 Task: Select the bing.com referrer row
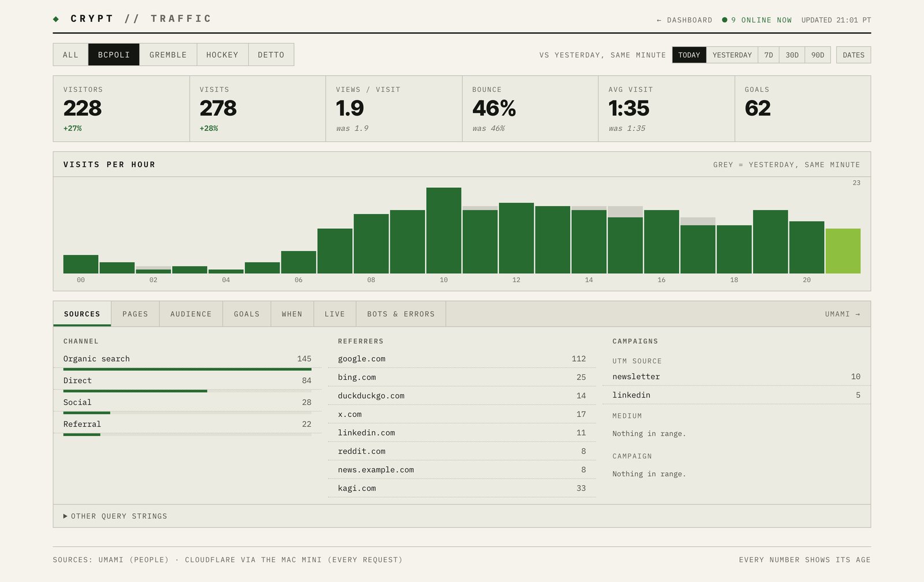462,377
